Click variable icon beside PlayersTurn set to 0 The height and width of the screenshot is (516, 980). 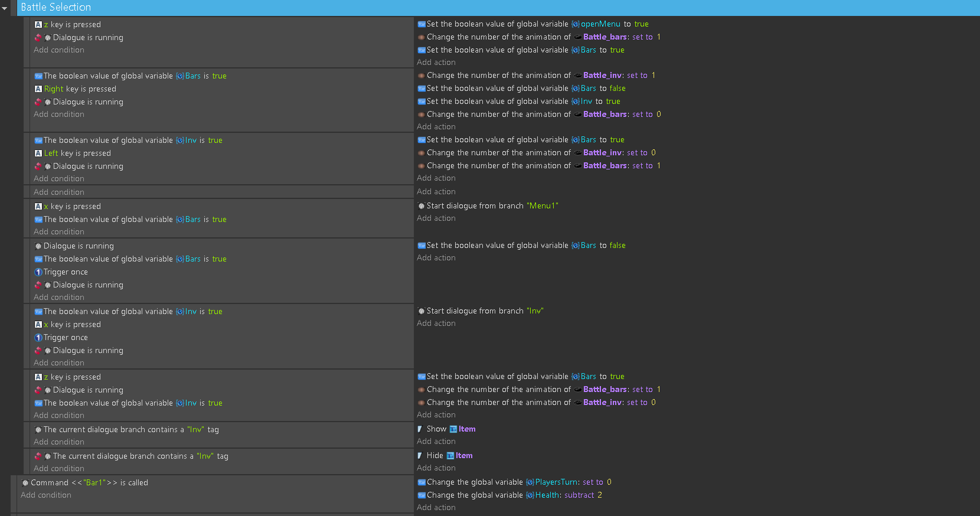(x=422, y=482)
